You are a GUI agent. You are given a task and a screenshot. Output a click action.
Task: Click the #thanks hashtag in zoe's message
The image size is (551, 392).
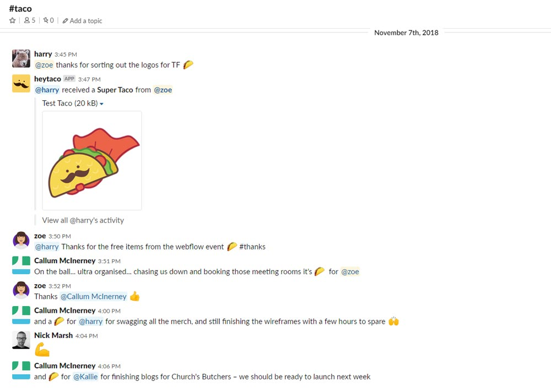point(252,247)
